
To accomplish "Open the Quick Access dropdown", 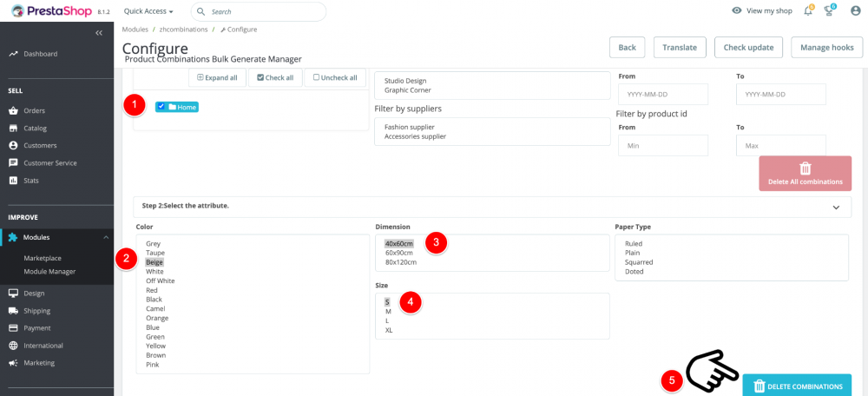I will point(148,11).
